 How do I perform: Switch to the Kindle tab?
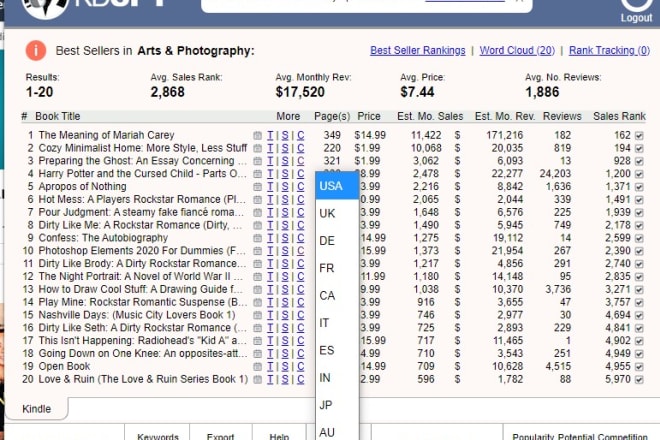point(37,408)
